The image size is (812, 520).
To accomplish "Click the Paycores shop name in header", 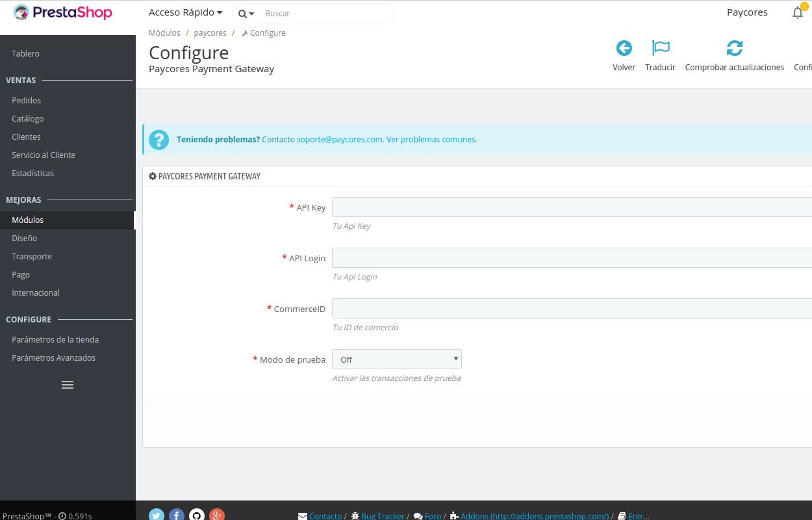I will [x=747, y=12].
